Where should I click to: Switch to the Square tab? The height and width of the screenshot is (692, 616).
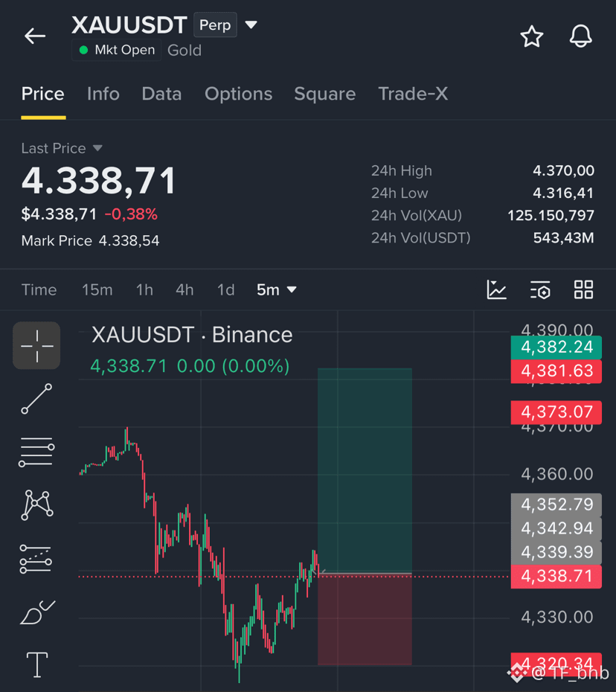[325, 94]
